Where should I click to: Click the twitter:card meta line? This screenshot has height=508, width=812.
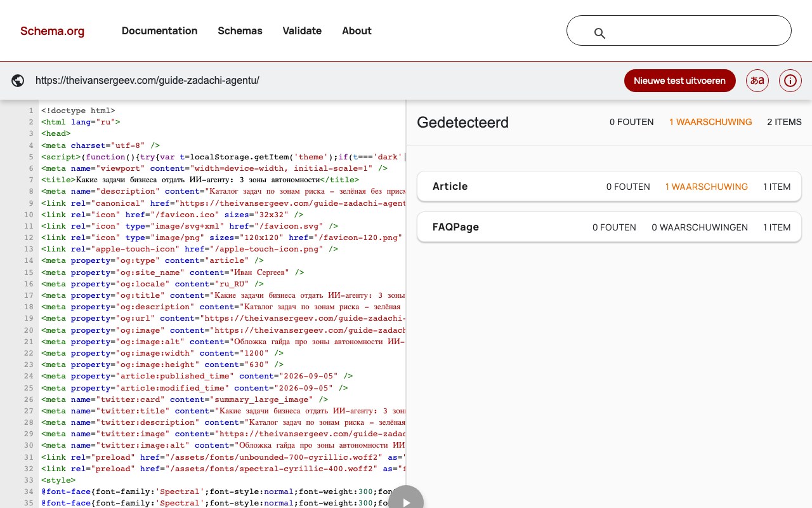tap(185, 399)
